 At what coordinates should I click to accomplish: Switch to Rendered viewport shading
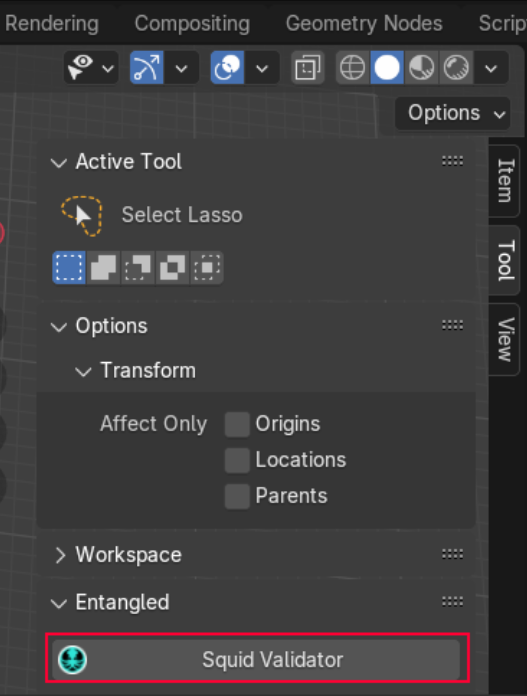tap(456, 68)
